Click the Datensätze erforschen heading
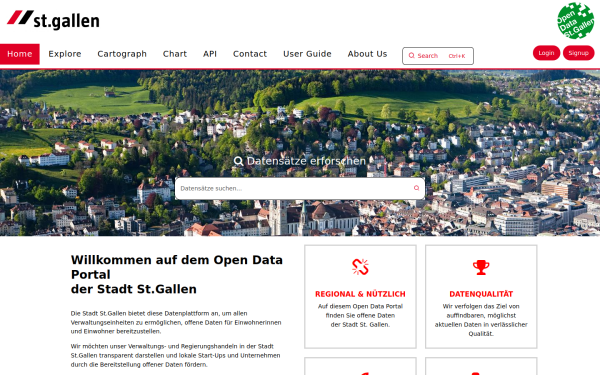Screen dimensions: 600x375 tap(300, 161)
